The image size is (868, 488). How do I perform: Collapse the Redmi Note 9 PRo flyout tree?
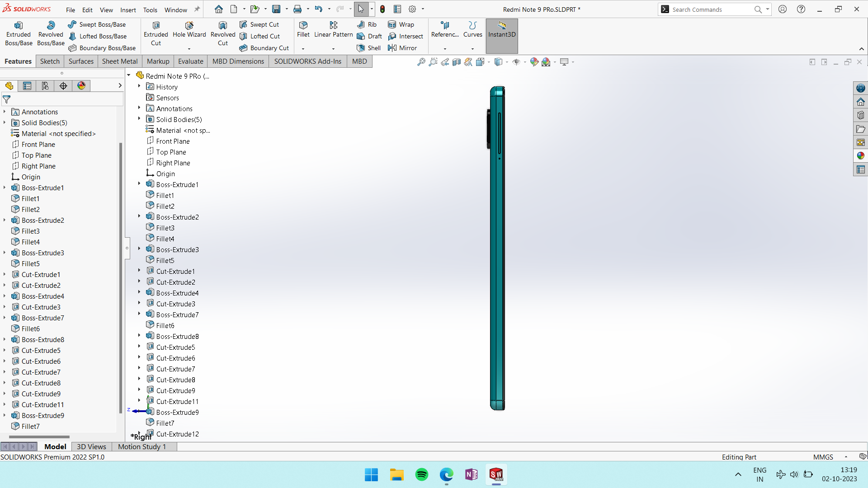click(x=129, y=75)
